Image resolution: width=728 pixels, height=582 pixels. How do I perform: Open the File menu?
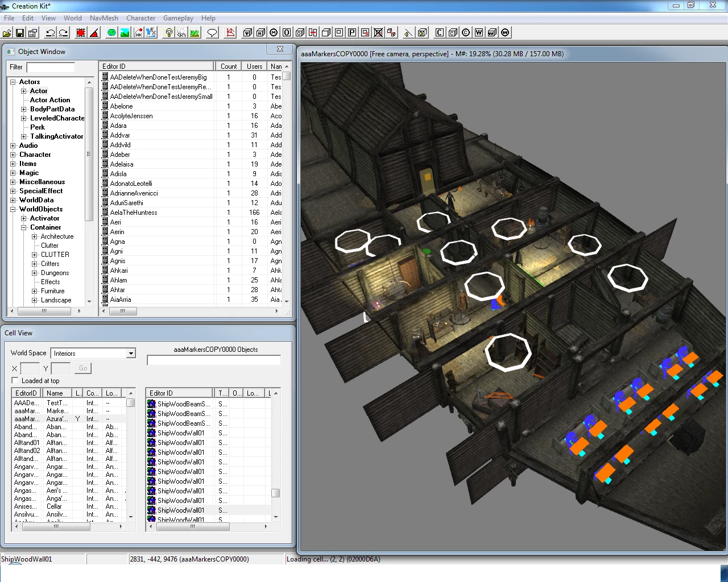9,18
